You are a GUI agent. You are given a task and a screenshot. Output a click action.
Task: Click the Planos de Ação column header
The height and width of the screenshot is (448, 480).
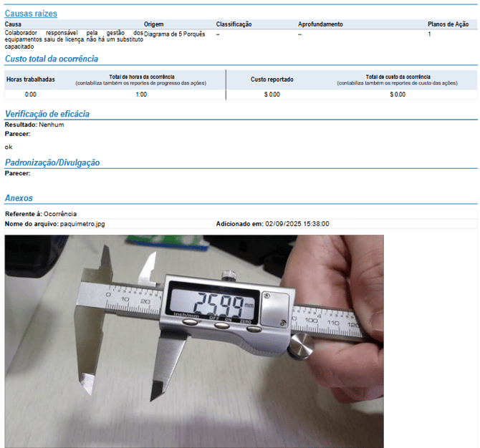(x=448, y=24)
